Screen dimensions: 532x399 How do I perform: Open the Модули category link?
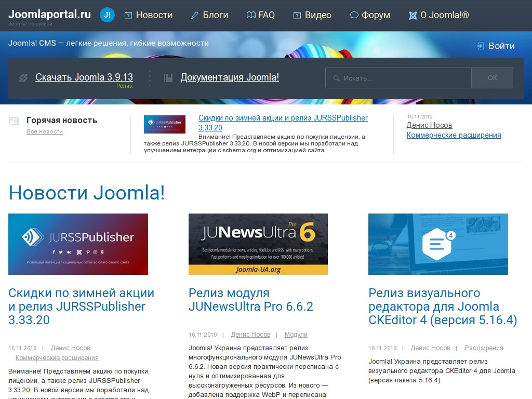click(296, 335)
